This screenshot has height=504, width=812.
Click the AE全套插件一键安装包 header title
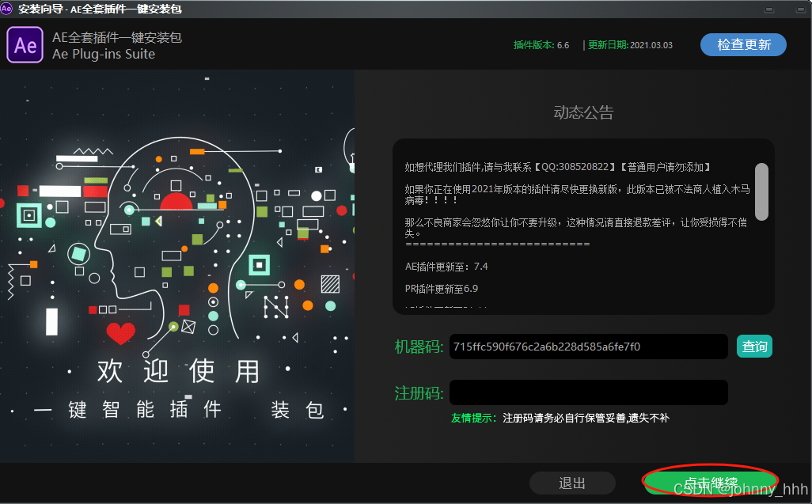coord(117,37)
